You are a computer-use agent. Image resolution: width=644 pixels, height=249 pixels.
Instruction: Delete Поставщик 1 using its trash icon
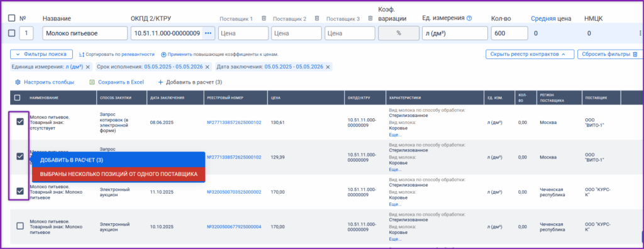(x=264, y=18)
